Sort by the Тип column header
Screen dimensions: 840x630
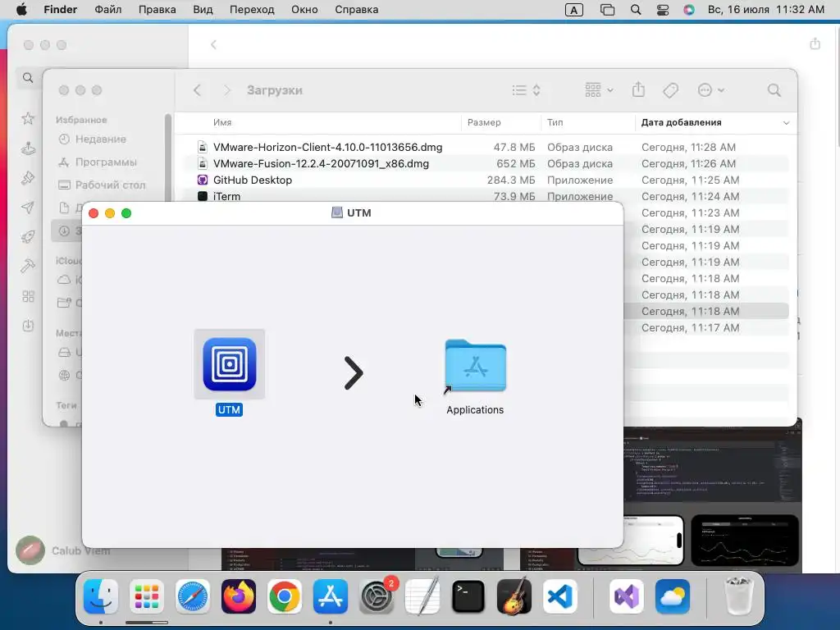pyautogui.click(x=555, y=122)
